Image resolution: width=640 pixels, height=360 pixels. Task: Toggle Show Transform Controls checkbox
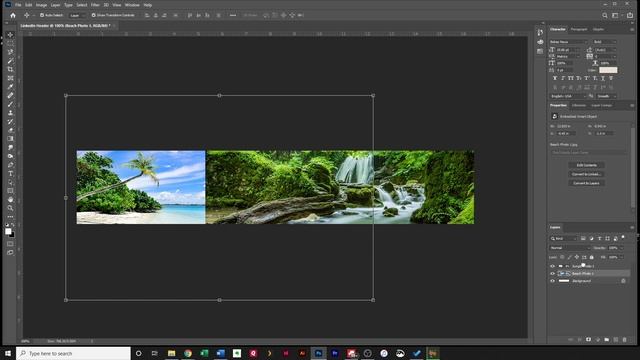pos(93,15)
